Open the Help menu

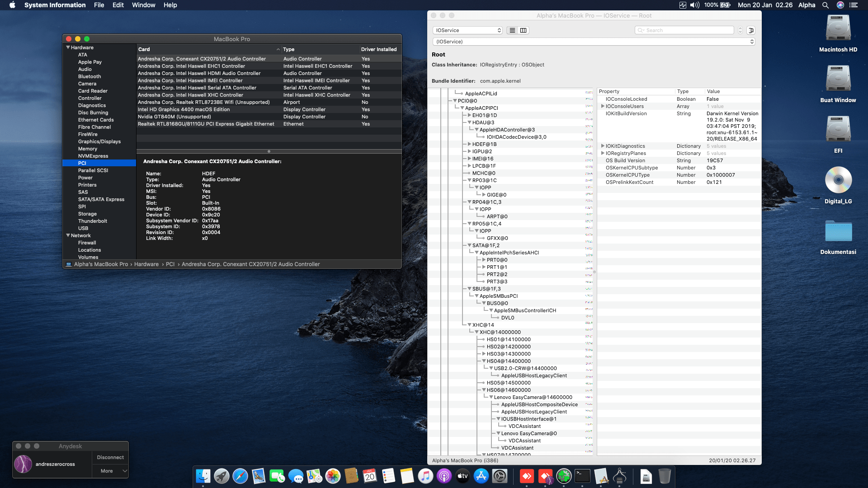click(x=170, y=5)
